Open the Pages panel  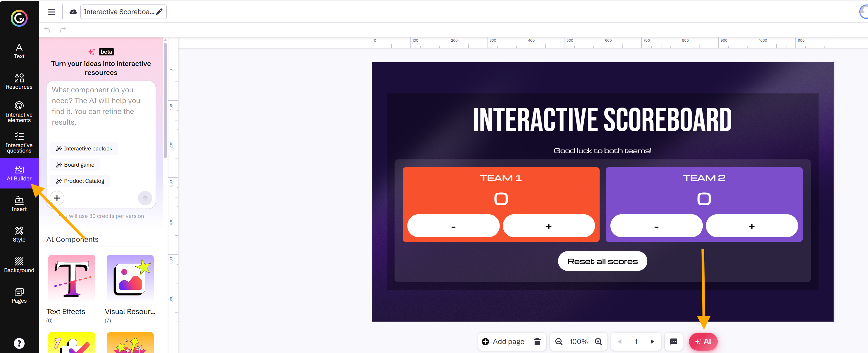click(19, 296)
